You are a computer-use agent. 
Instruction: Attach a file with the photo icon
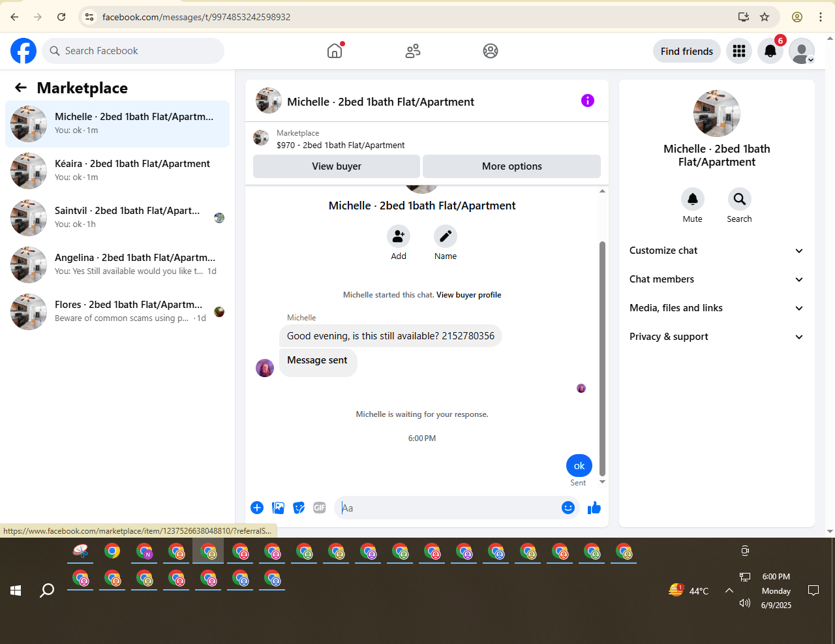[x=278, y=508]
